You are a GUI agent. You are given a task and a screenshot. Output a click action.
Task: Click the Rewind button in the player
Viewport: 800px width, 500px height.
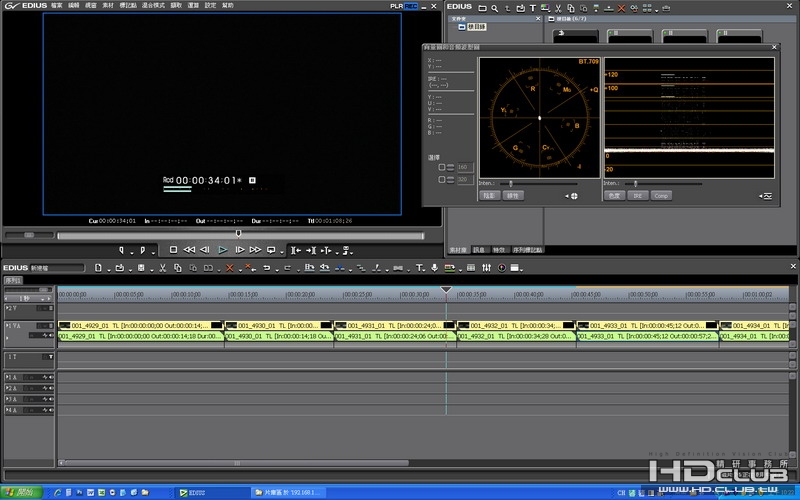point(189,250)
